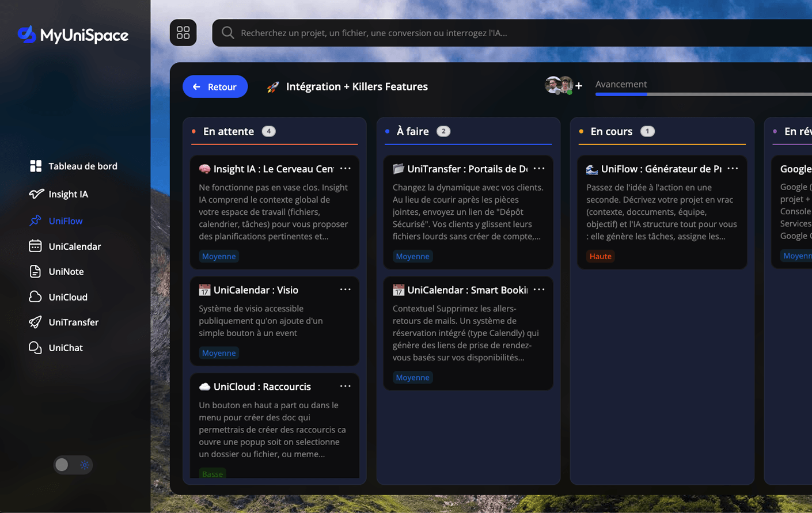Viewport: 812px width, 513px height.
Task: Click the À faire count badge 2
Action: [x=443, y=131]
